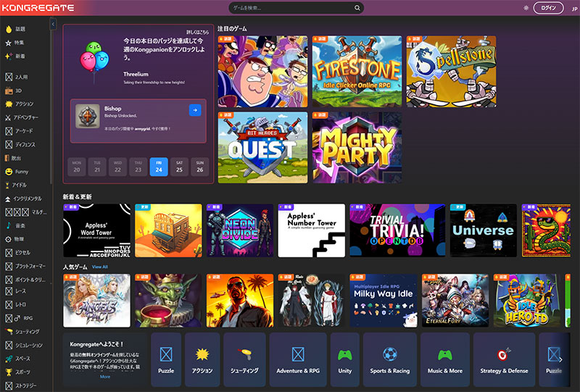Open the 話題 trending category in the sidebar
580x392 pixels.
[x=15, y=29]
